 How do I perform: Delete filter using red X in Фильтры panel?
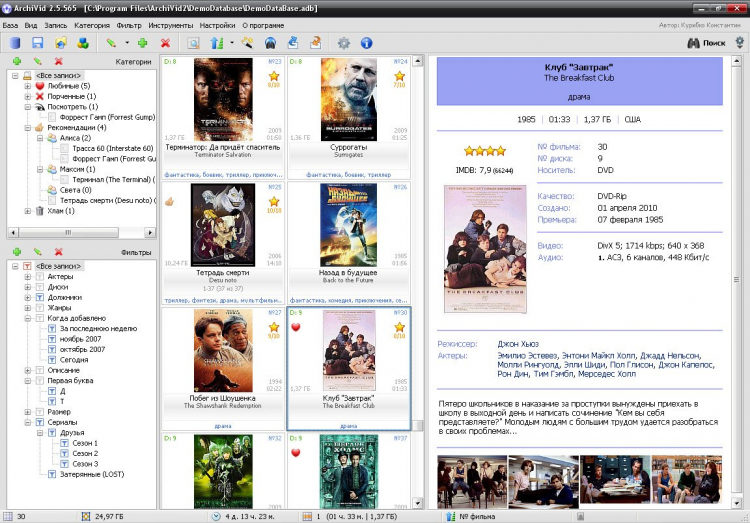pos(59,253)
